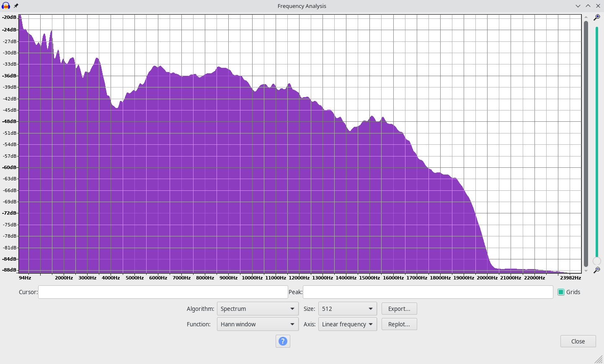Click the -48dB axis label
The image size is (604, 364).
9,121
